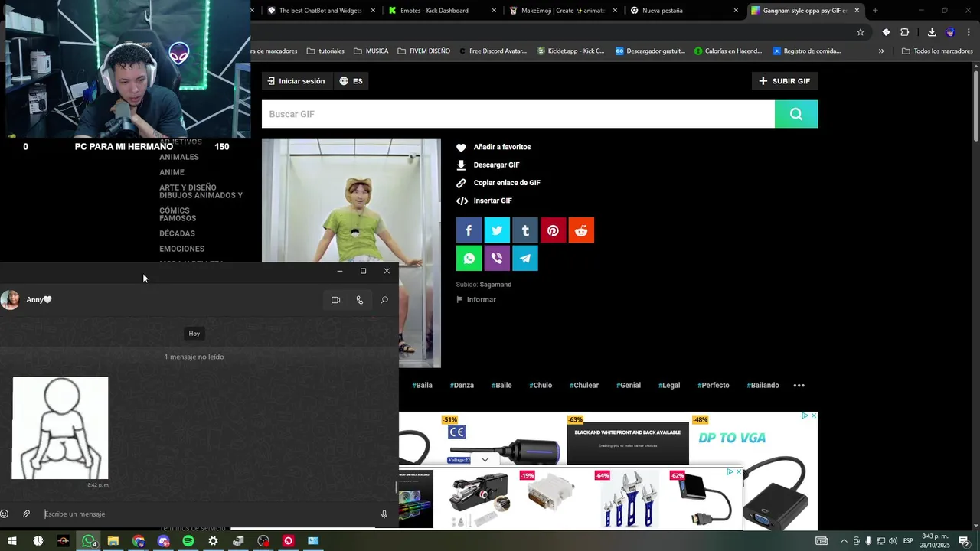Image resolution: width=980 pixels, height=551 pixels.
Task: Select the #Chulo tag
Action: tap(541, 385)
